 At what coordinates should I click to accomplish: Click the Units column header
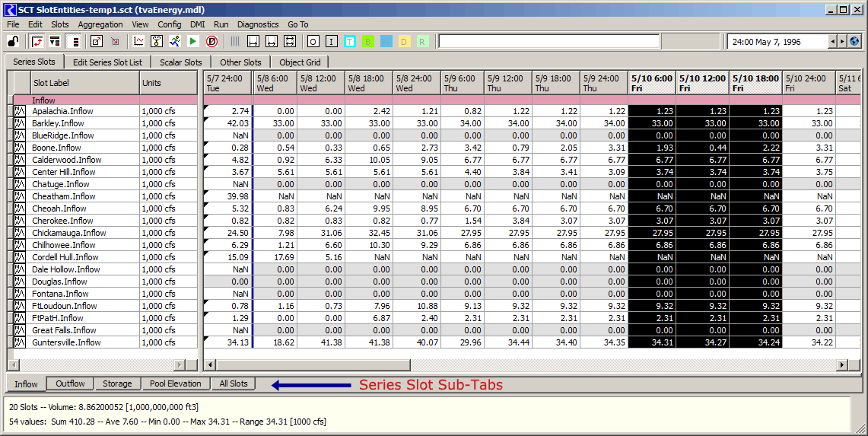click(x=168, y=82)
